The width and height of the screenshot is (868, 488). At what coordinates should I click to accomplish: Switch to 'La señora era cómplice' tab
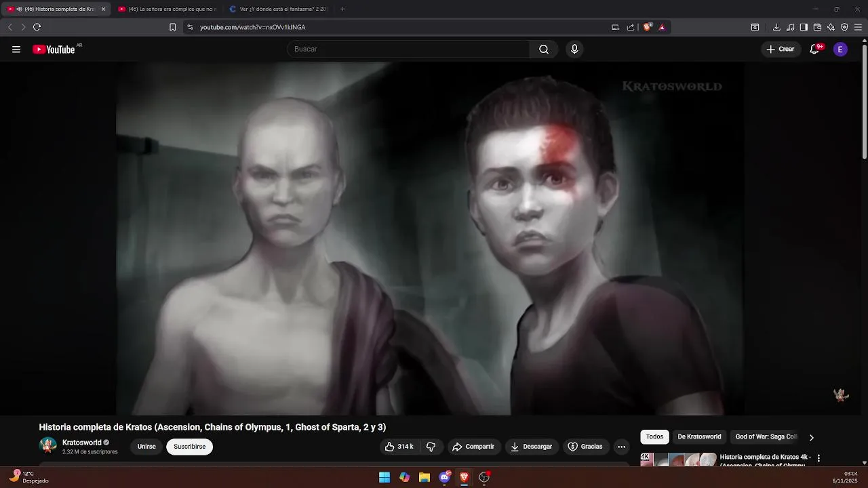[167, 9]
